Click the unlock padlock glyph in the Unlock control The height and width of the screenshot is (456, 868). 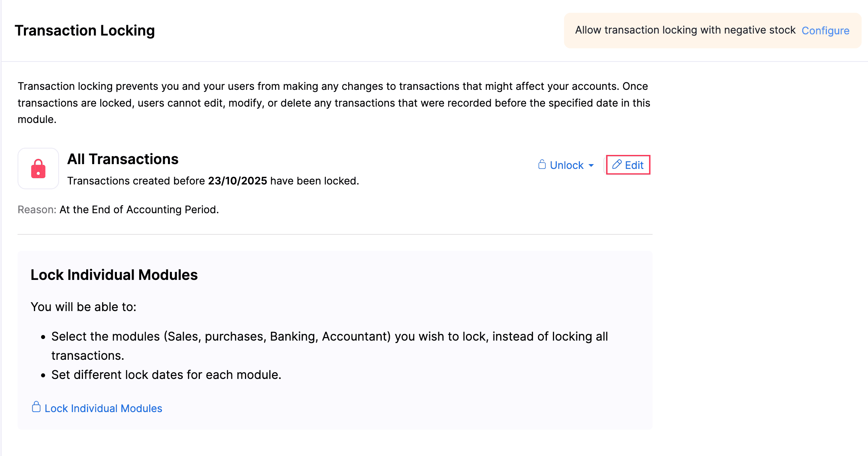point(541,165)
